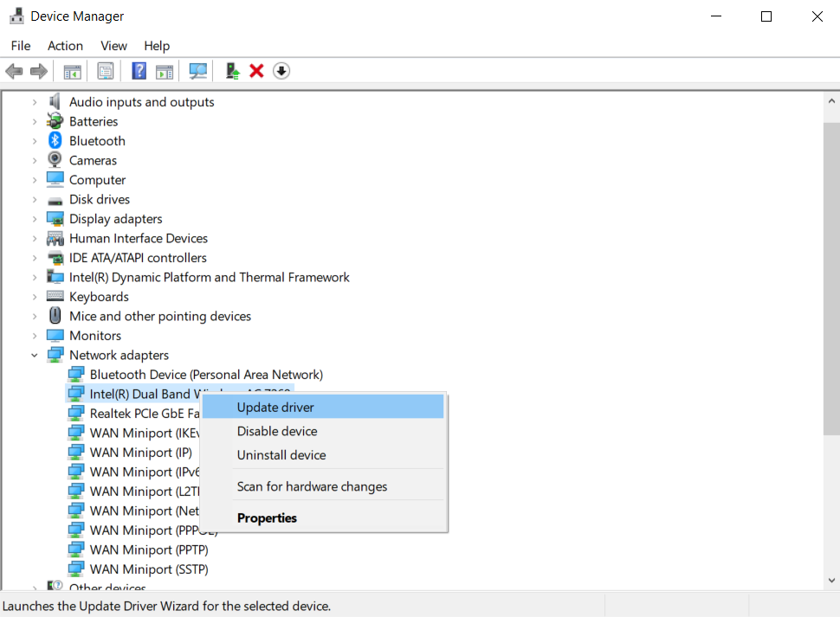Expand Audio inputs and outputs node
840x617 pixels.
pyautogui.click(x=35, y=101)
